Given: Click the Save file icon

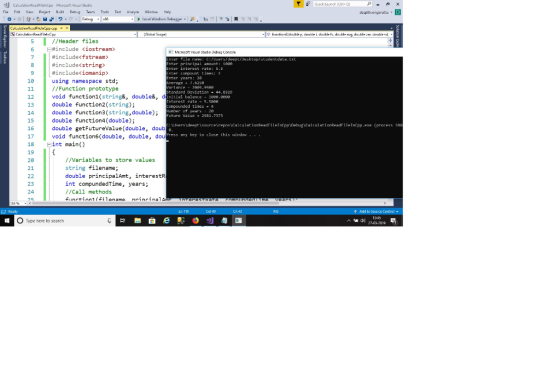Looking at the screenshot, I should coord(45,19).
